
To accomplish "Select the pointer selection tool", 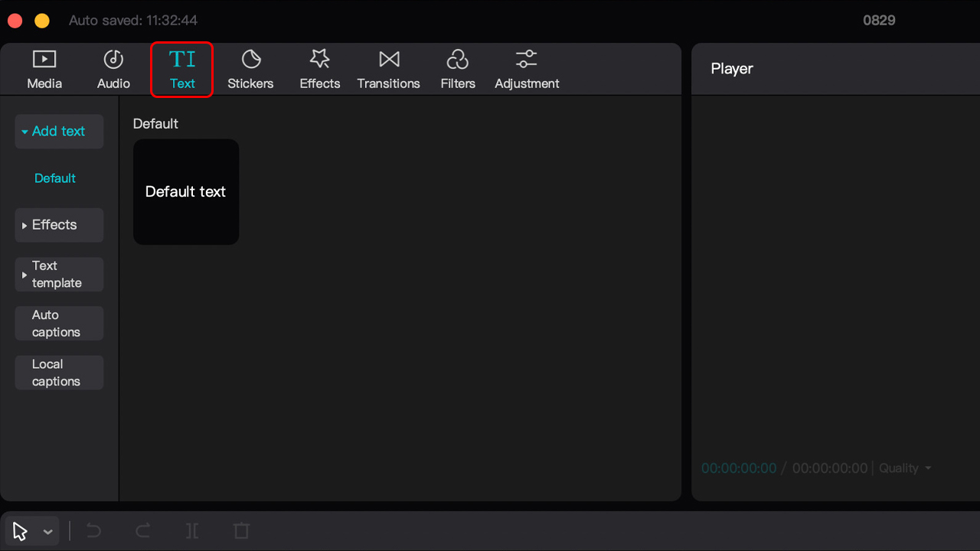I will click(x=21, y=531).
